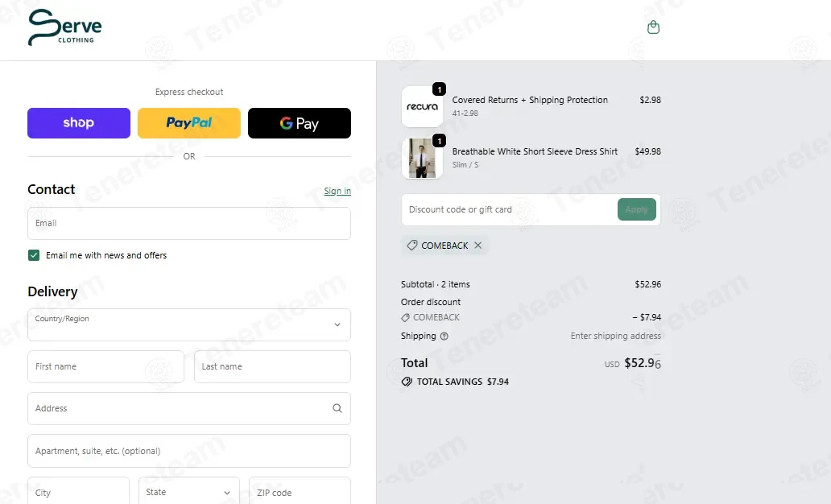Screen dimensions: 831x504
Task: Click the ZIP code field
Action: pos(300,493)
